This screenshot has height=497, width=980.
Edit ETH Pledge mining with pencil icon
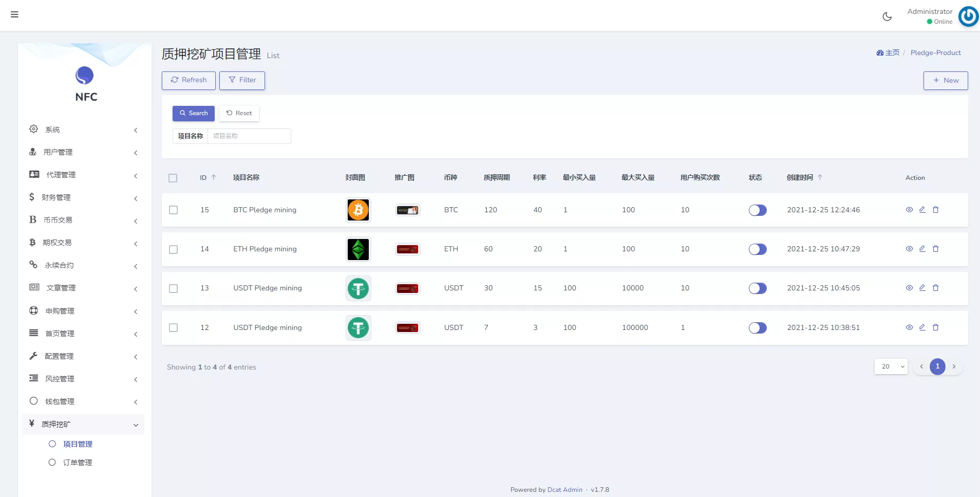click(x=922, y=249)
